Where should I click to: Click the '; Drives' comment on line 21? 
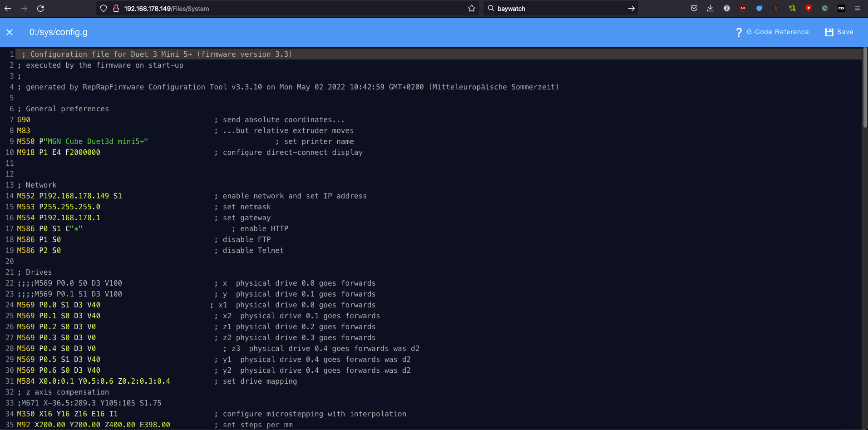coord(35,272)
